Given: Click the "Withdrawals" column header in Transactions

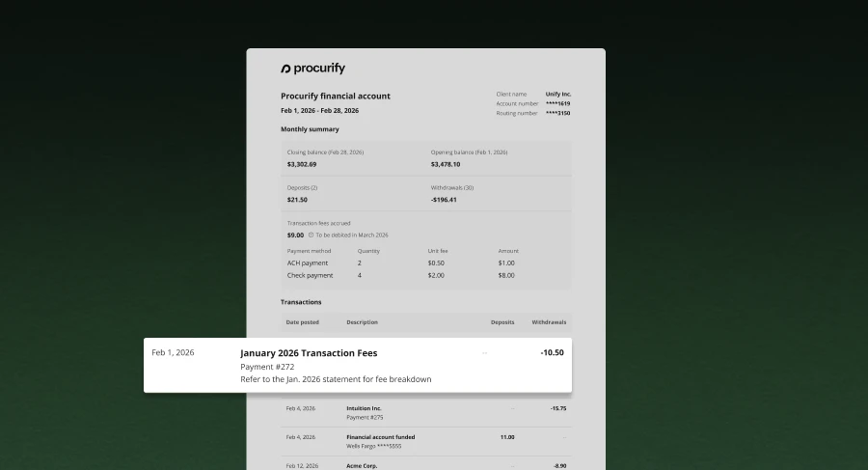Looking at the screenshot, I should click(x=549, y=322).
